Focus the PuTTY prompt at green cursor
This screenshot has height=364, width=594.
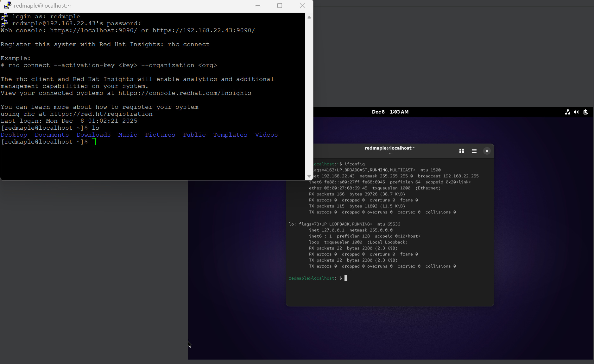point(94,142)
